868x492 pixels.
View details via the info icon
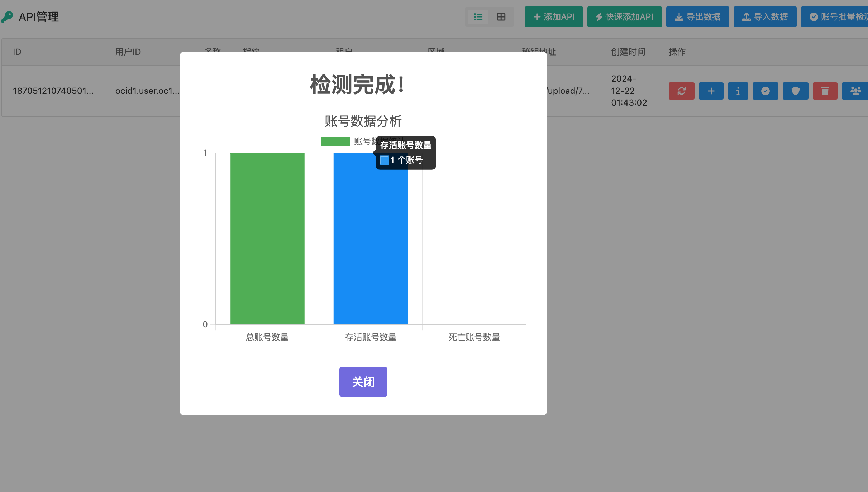[x=738, y=91]
